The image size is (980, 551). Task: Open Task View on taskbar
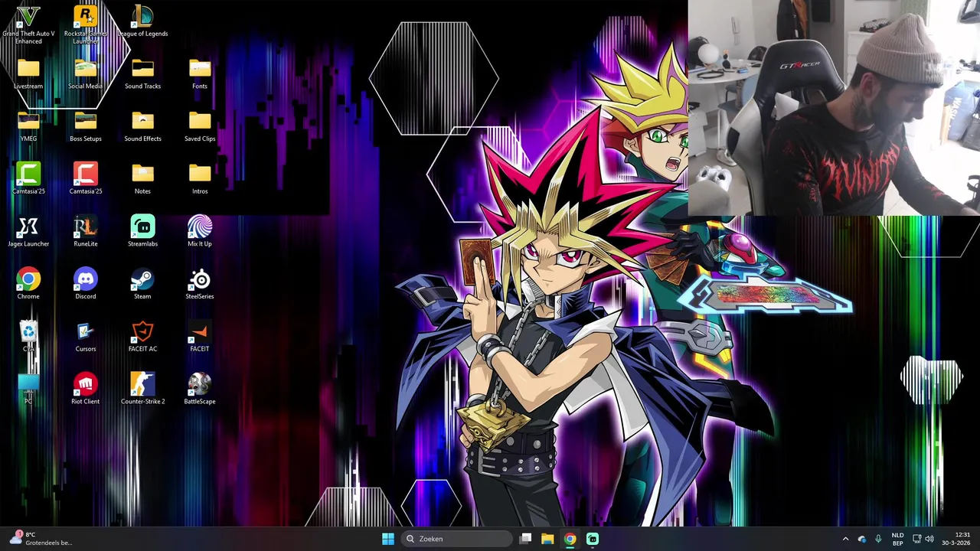[x=525, y=539]
